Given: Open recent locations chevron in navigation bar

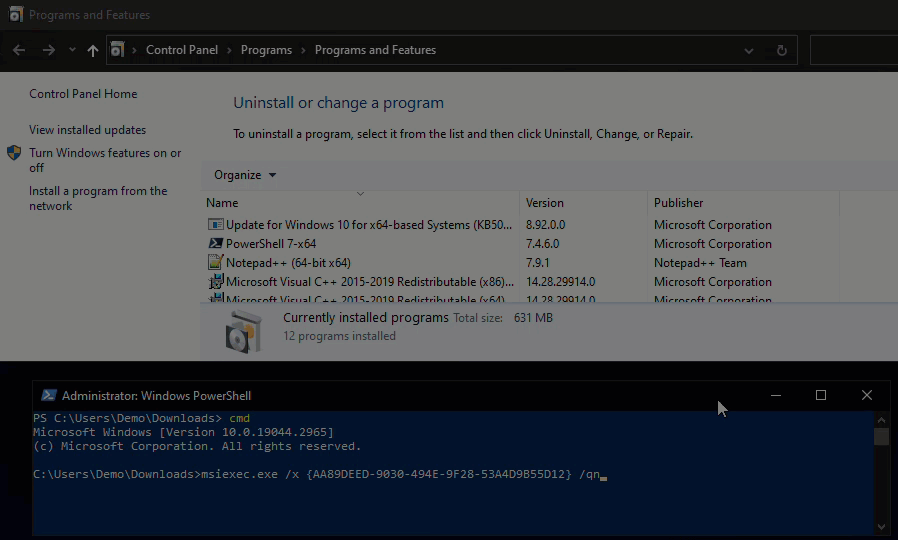Looking at the screenshot, I should [x=72, y=50].
